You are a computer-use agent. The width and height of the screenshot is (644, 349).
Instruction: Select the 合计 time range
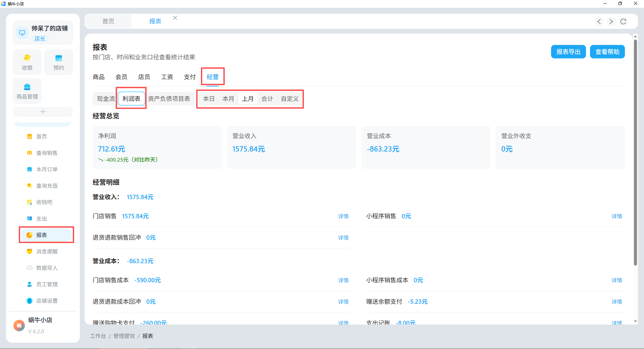[x=267, y=99]
